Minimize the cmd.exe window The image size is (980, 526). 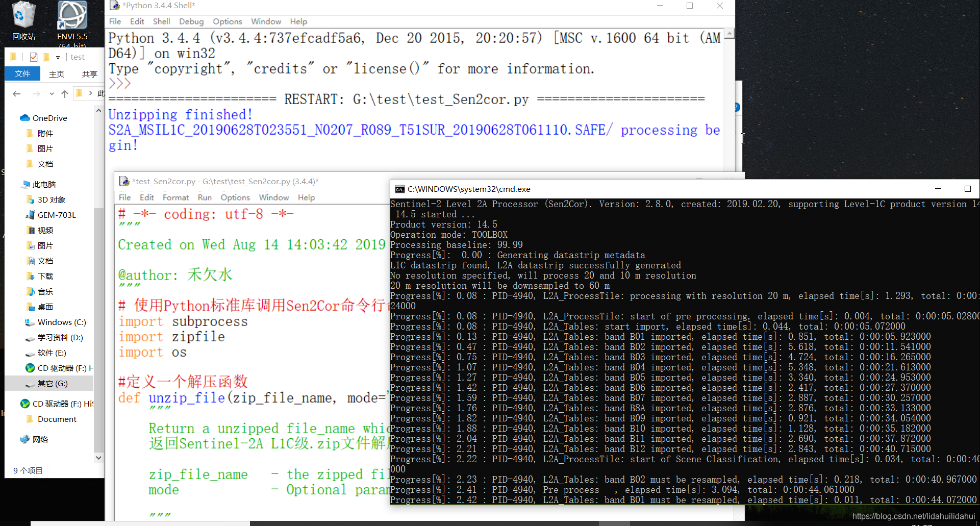938,189
